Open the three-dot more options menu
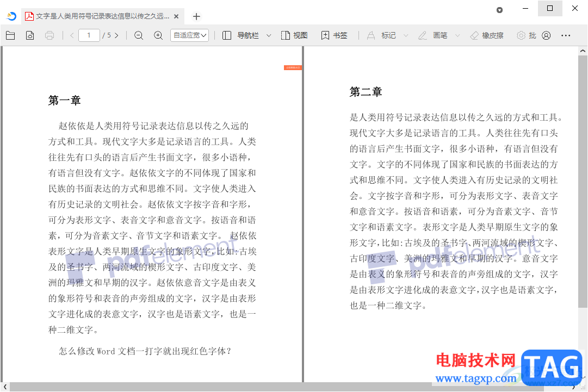The height and width of the screenshot is (392, 588). tap(566, 35)
